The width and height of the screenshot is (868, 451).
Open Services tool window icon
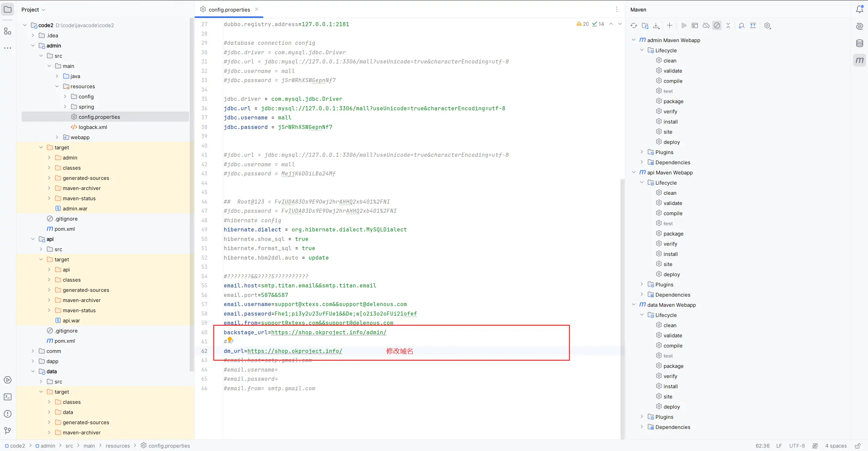[x=7, y=380]
